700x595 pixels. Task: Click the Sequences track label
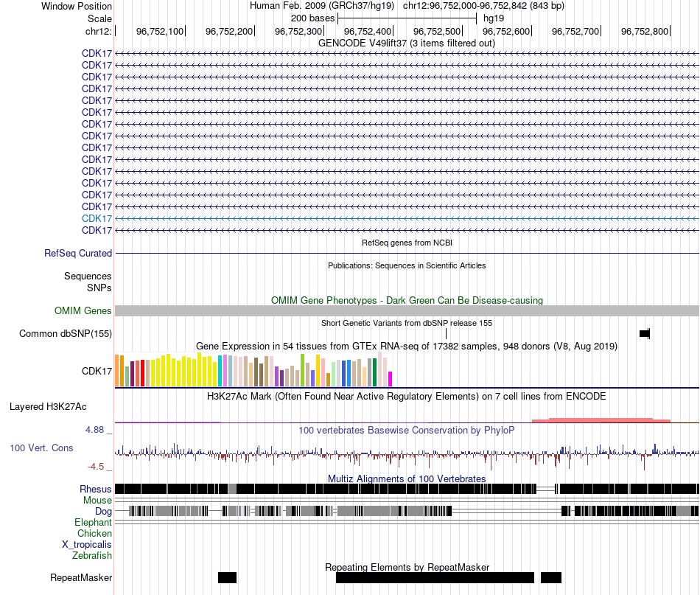point(88,276)
